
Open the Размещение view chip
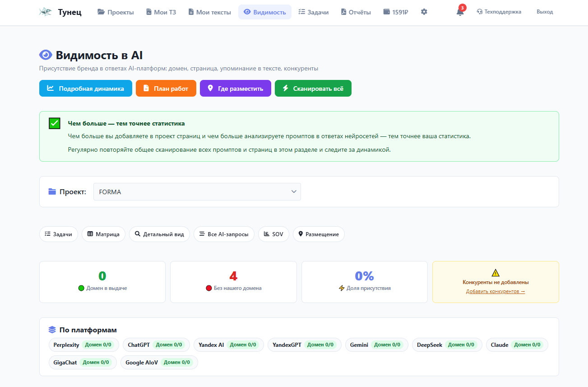319,234
